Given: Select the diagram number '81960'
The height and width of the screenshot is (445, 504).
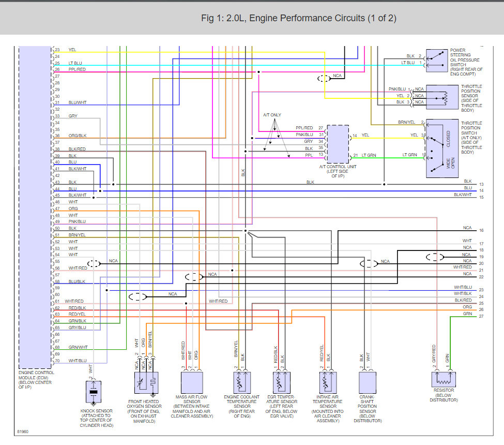Looking at the screenshot, I should [x=23, y=432].
